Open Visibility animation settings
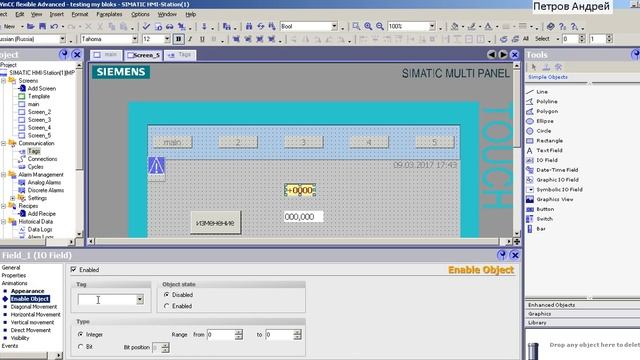Viewport: 640px width, 360px height. [x=20, y=338]
